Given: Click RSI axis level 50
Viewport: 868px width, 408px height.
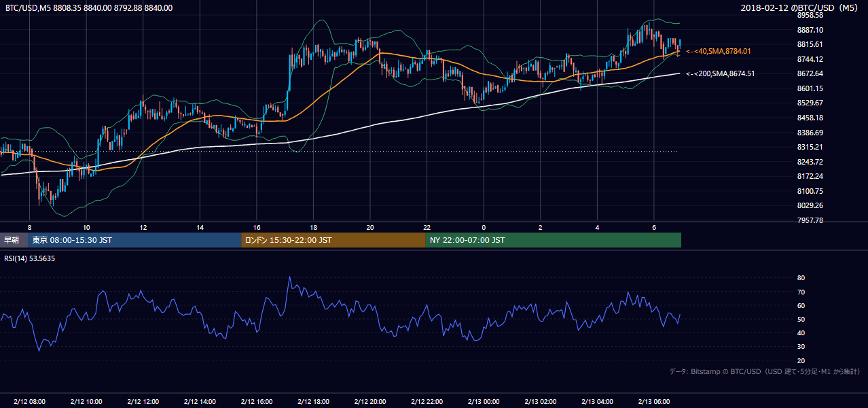Looking at the screenshot, I should (x=801, y=319).
